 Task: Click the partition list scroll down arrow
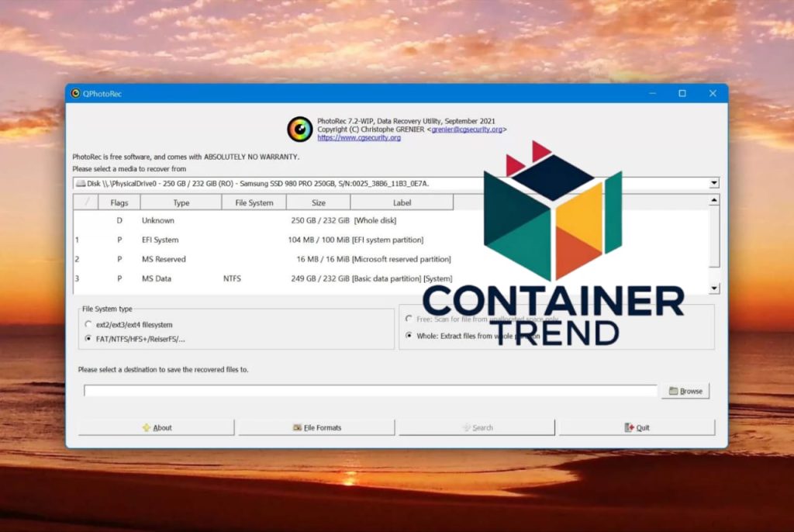coord(714,288)
